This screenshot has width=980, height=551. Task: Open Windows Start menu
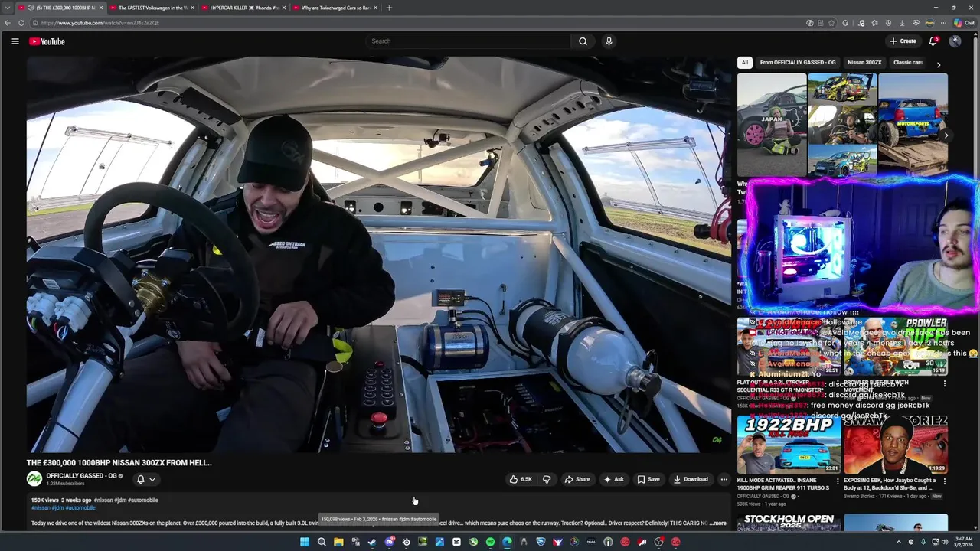pos(305,542)
